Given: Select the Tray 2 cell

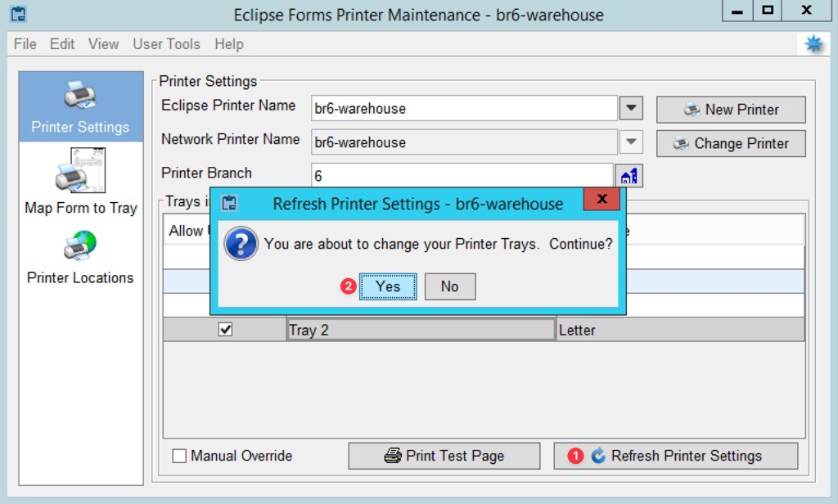Looking at the screenshot, I should coord(421,330).
